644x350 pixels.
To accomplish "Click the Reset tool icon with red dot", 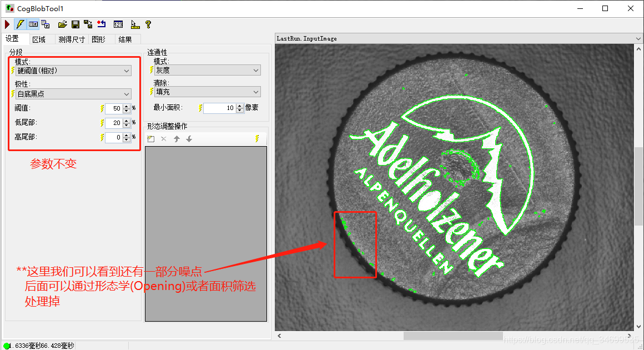I will click(102, 24).
